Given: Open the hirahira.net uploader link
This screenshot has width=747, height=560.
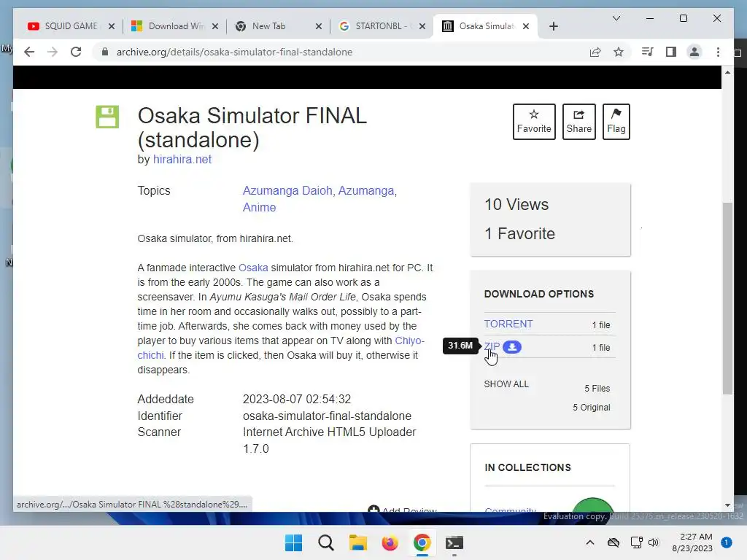Looking at the screenshot, I should pos(182,159).
